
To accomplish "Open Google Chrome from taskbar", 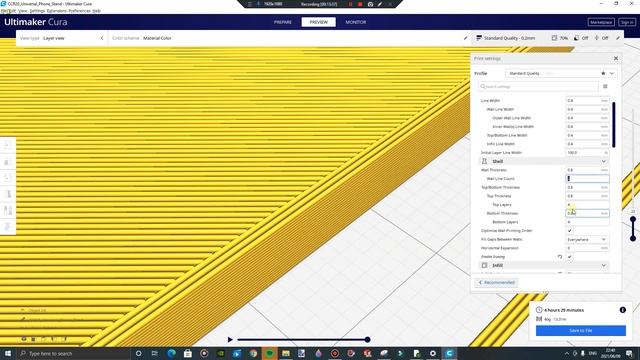I will [253, 353].
